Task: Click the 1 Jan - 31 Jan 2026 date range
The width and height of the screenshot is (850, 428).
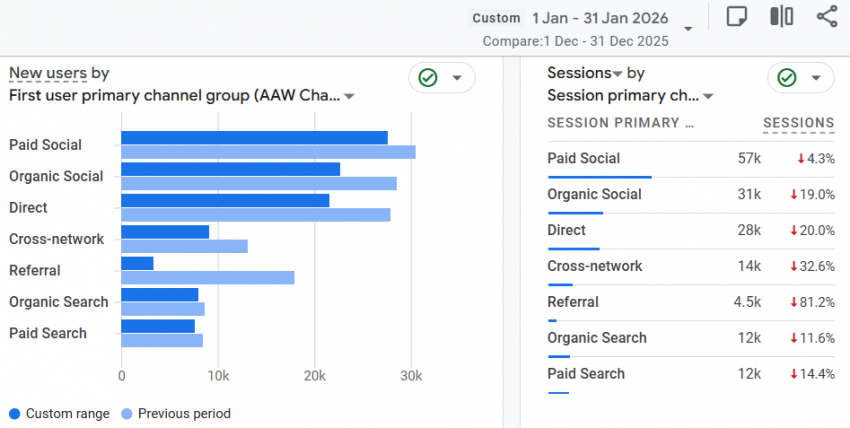Action: click(x=598, y=18)
